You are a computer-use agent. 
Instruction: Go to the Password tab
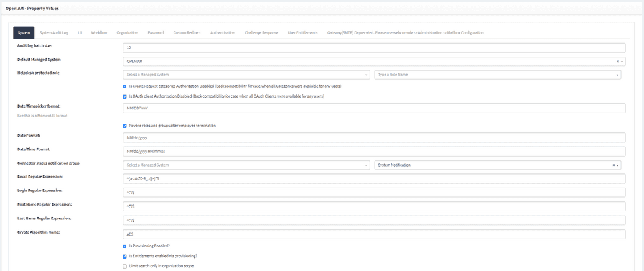[x=156, y=32]
